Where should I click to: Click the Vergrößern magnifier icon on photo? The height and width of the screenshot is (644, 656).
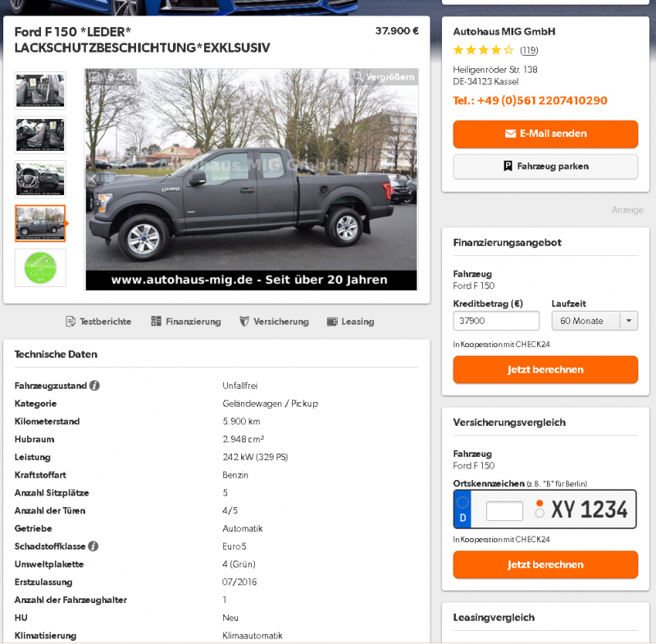point(358,76)
